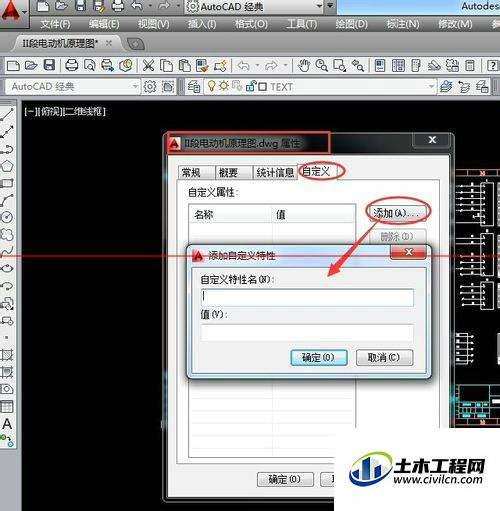
Task: Open Help question mark icon
Action: 493,66
